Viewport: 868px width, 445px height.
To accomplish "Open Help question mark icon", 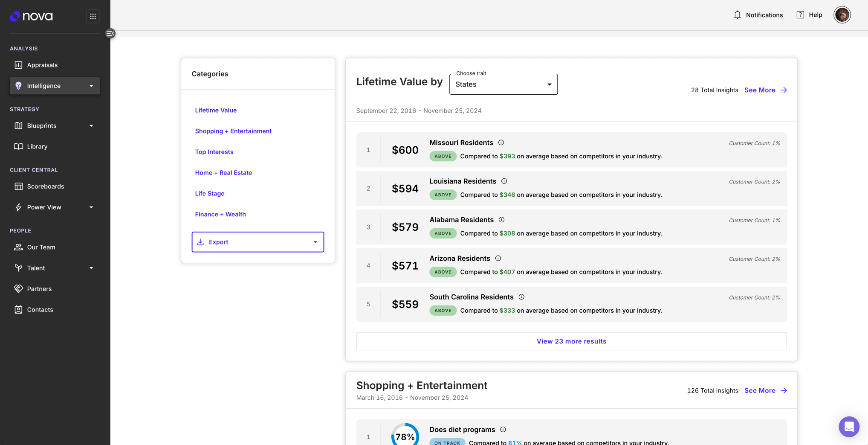I will (x=800, y=15).
